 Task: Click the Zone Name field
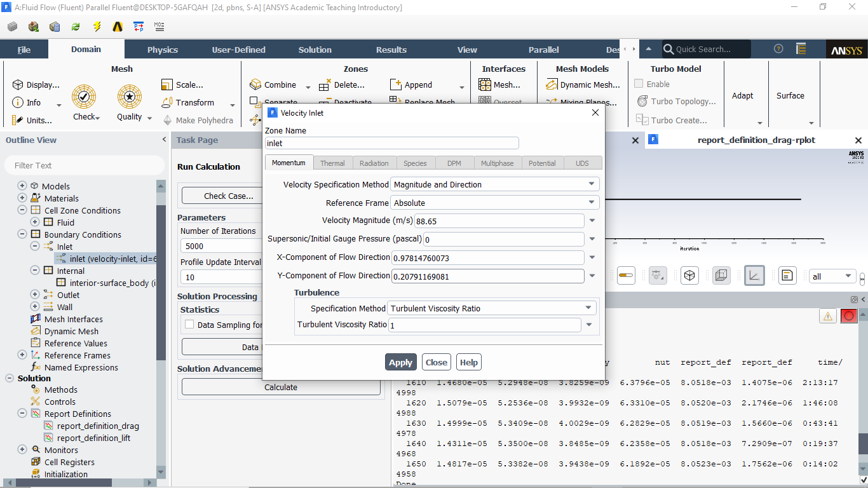click(392, 144)
